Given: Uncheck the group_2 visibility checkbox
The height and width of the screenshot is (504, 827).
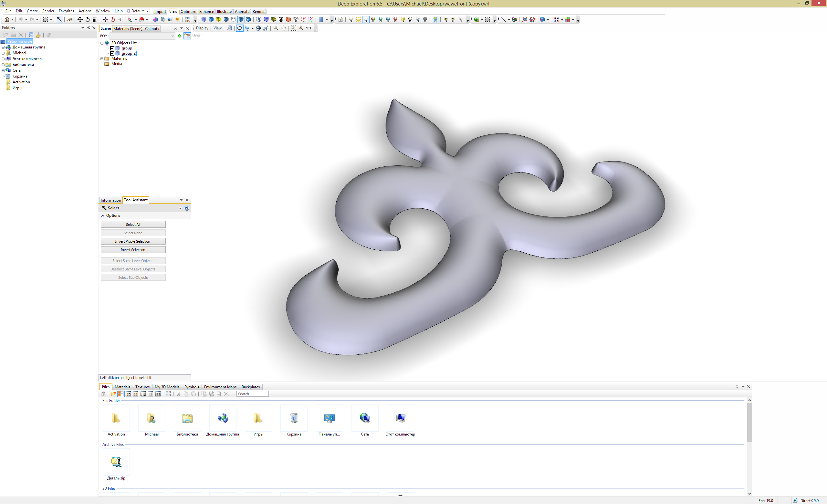Looking at the screenshot, I should pyautogui.click(x=112, y=53).
